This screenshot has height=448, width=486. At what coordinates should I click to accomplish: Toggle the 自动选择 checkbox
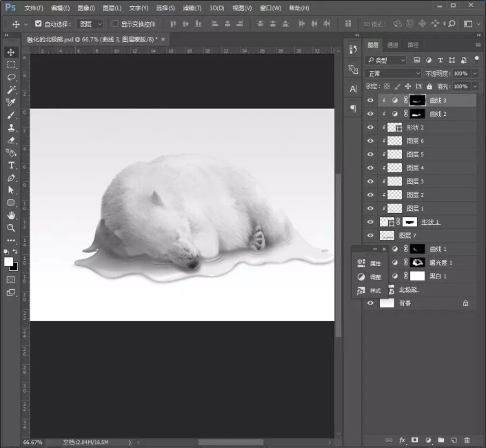coord(38,23)
